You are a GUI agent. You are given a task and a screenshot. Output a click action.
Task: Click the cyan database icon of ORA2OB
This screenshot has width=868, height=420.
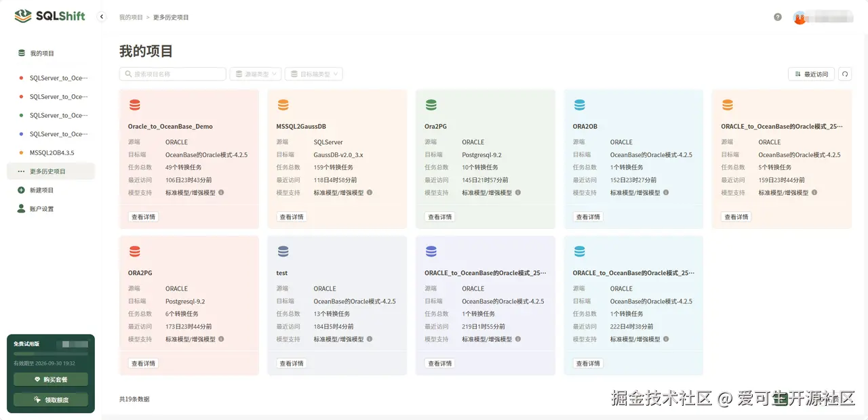pyautogui.click(x=579, y=105)
